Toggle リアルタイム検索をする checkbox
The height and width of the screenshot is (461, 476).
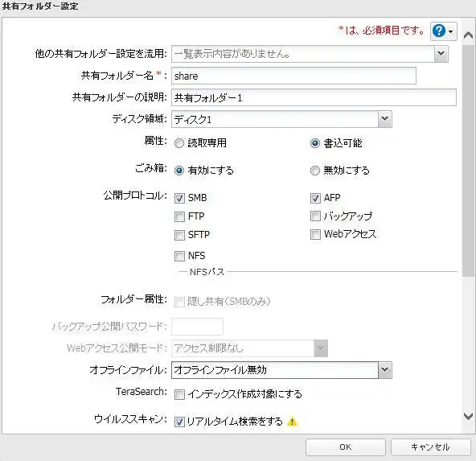pyautogui.click(x=179, y=422)
